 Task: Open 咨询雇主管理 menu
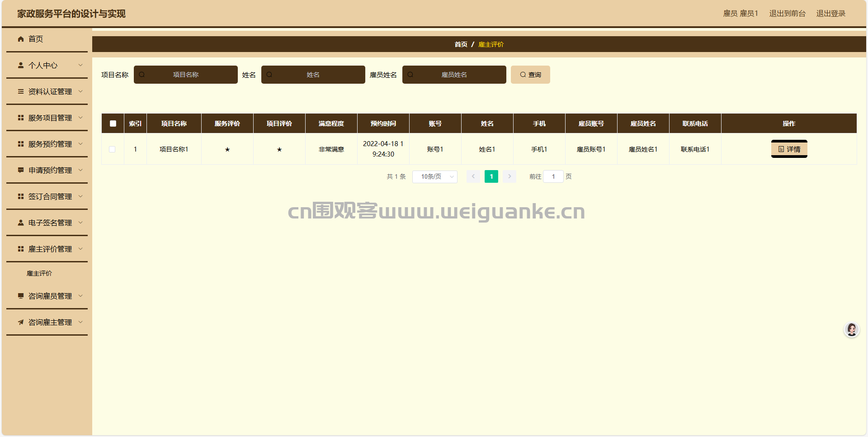[47, 322]
